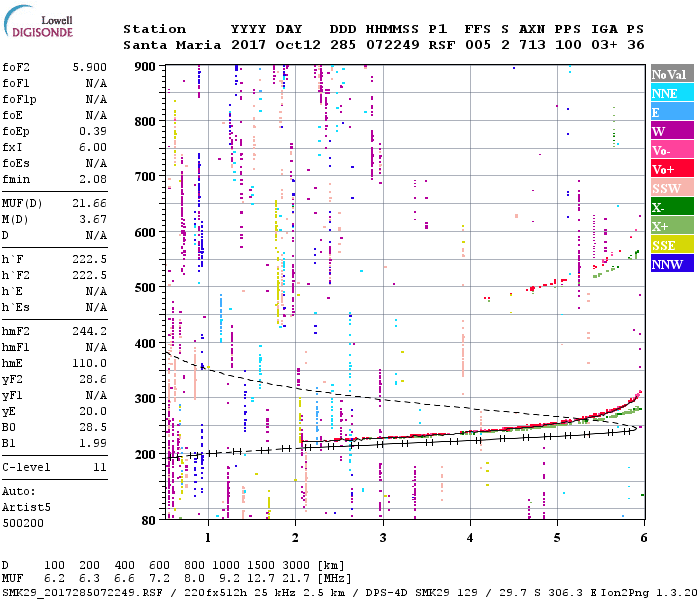Click the AXN value 713
The image size is (700, 600).
532,45
